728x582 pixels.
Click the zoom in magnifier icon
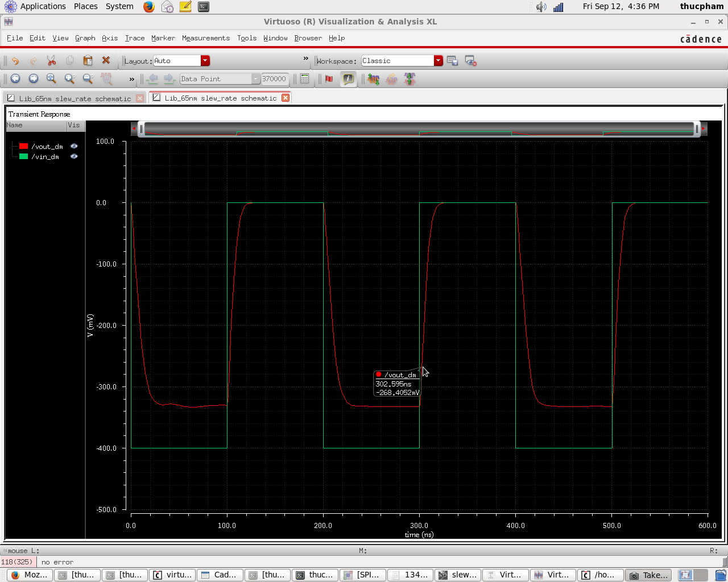69,79
